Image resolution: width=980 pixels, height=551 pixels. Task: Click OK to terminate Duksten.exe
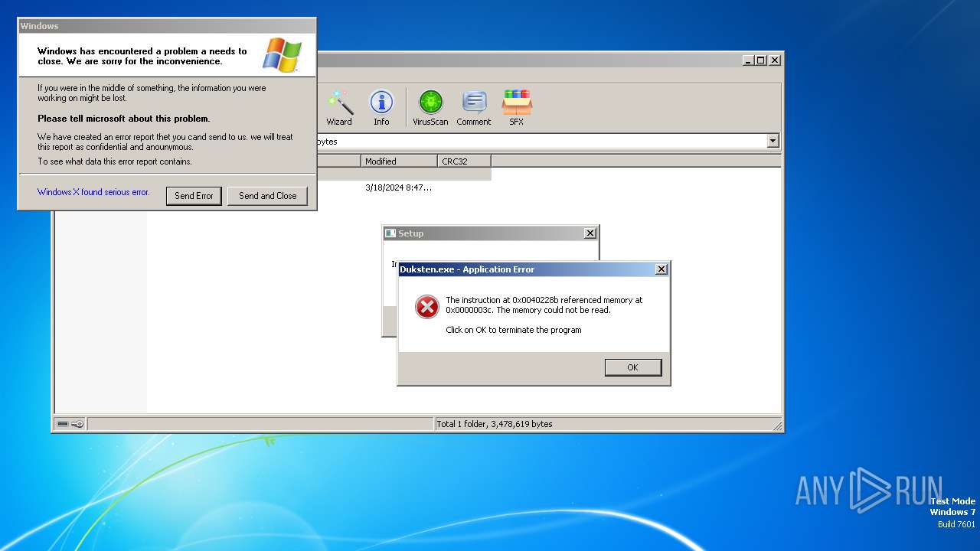coord(632,367)
